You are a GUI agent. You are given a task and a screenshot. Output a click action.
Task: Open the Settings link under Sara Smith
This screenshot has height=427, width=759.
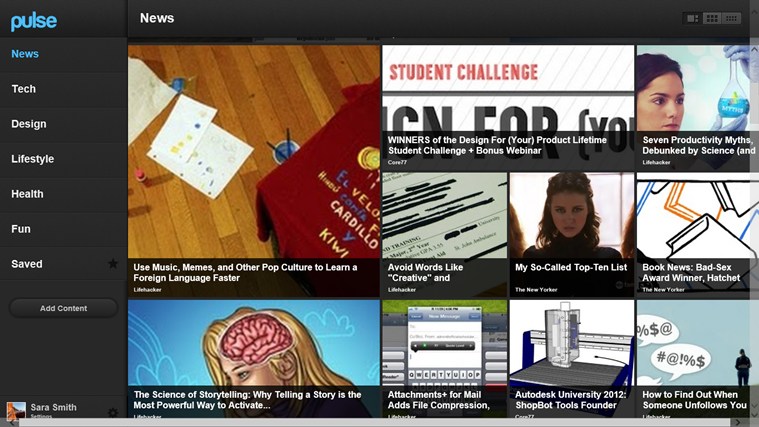point(41,416)
